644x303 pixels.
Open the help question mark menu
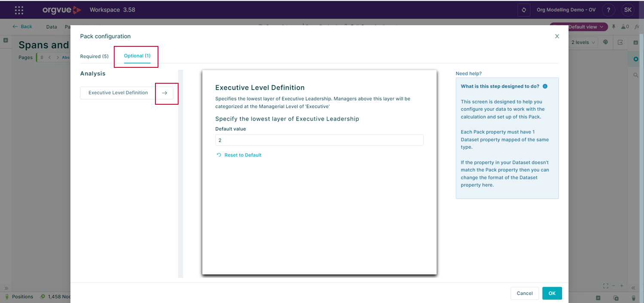point(608,10)
